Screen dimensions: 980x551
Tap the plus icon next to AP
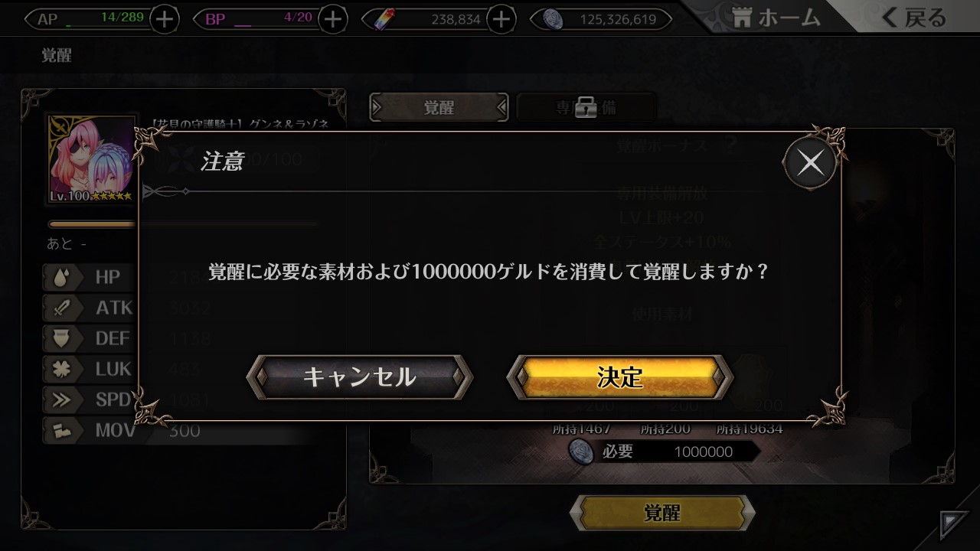point(165,19)
